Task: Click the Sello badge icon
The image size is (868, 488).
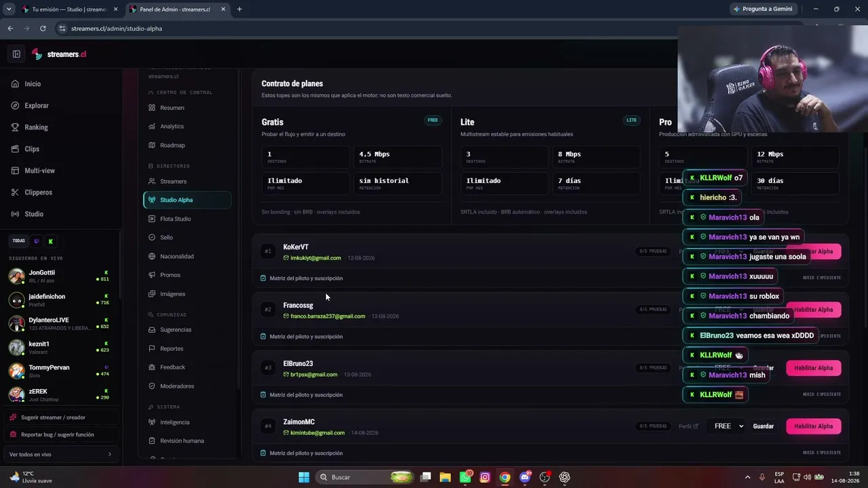Action: pos(153,238)
